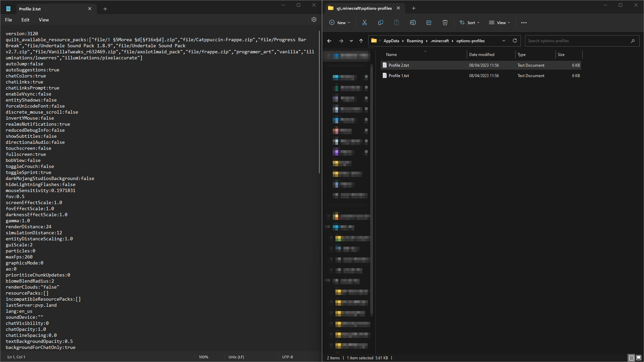Click the .minecraft breadcrumb segment
Viewport: 644px width, 362px height.
[439, 41]
